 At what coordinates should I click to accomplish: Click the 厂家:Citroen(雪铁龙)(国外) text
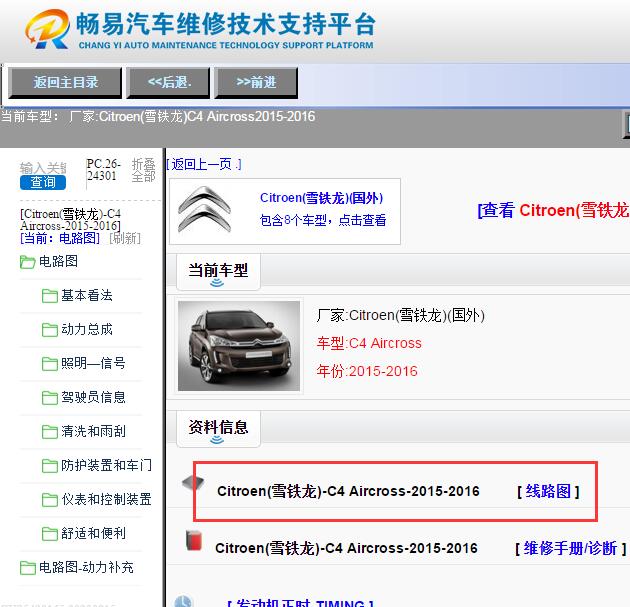tap(401, 315)
